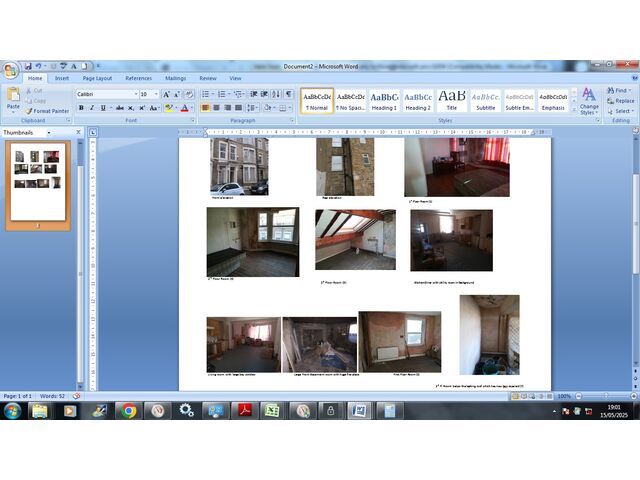640x480 pixels.
Task: Apply yellow text highlight color
Action: pos(169,108)
